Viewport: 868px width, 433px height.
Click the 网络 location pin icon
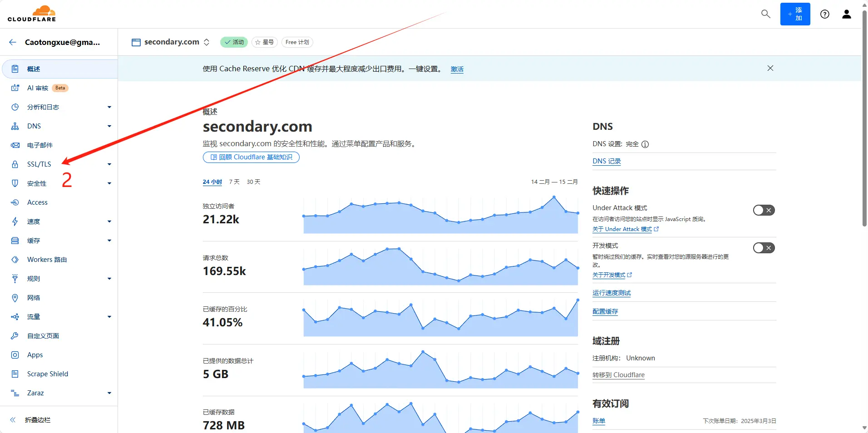(15, 298)
